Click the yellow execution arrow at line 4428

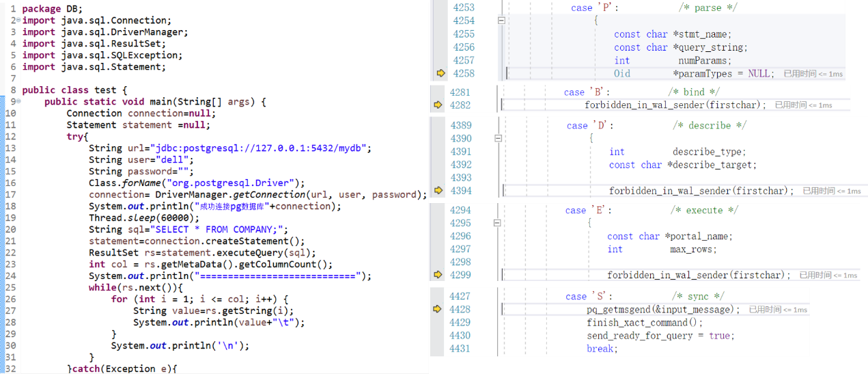click(438, 310)
